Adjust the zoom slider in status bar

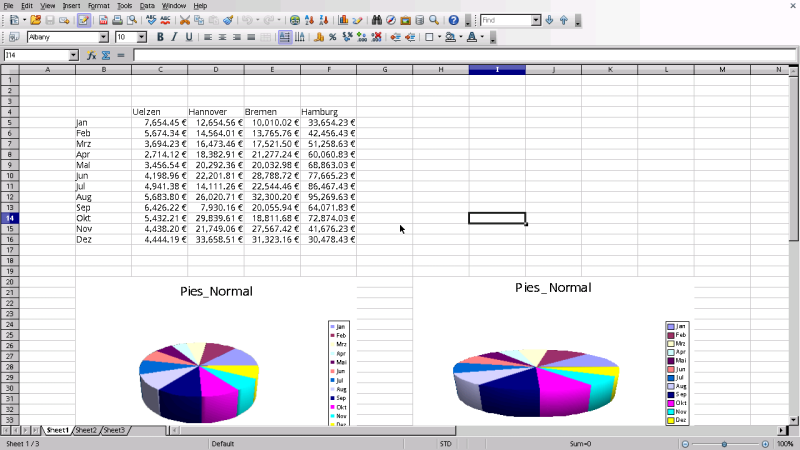(x=724, y=444)
